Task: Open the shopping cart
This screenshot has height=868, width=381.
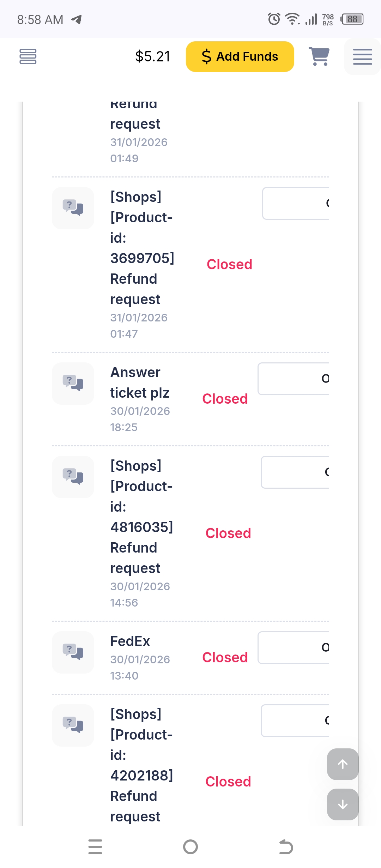Action: click(319, 56)
